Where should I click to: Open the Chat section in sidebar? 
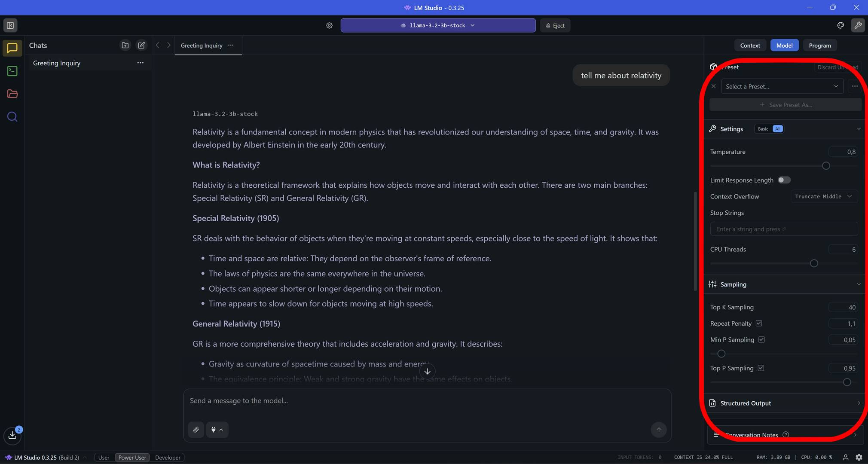point(12,48)
